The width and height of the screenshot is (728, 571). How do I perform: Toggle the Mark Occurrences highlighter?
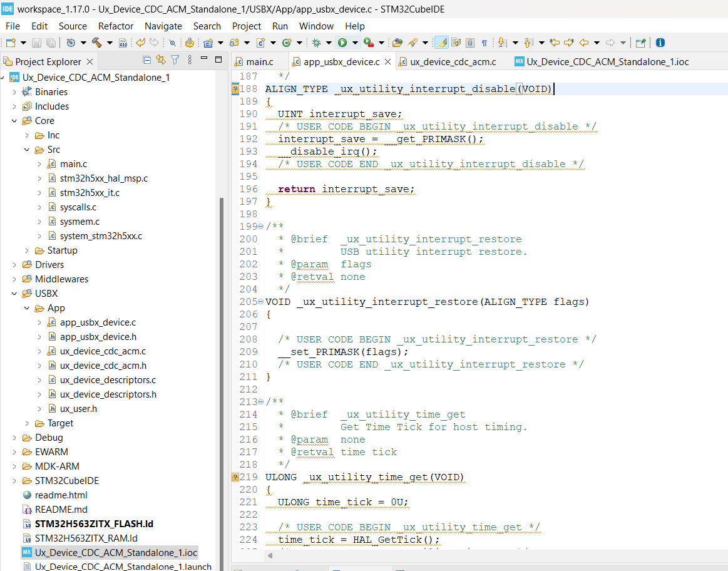pos(440,43)
